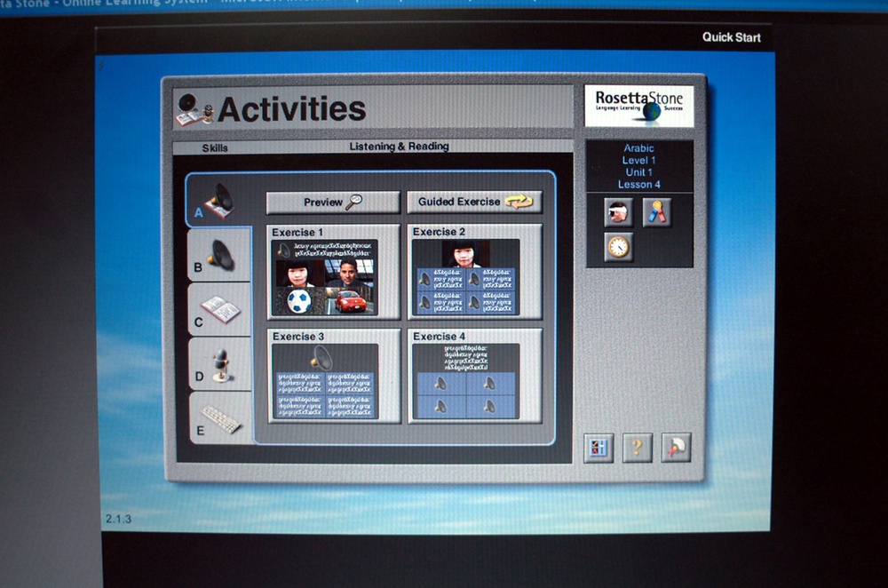Click the exit arrow icon at bottom right
This screenshot has width=888, height=588.
pos(676,448)
